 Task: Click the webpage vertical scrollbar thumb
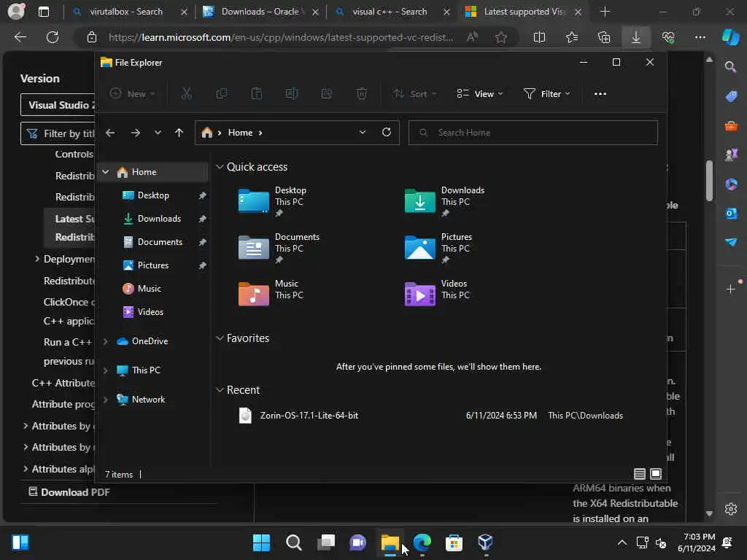[x=709, y=181]
